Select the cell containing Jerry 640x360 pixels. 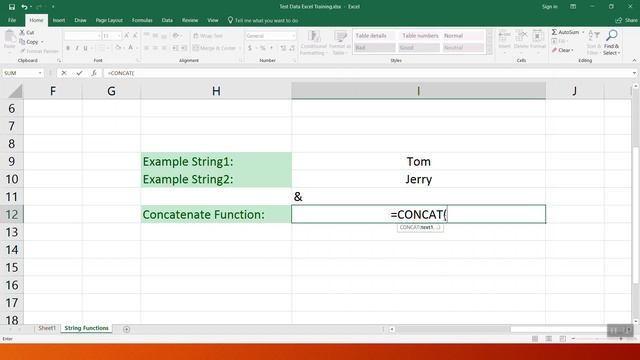pos(418,179)
